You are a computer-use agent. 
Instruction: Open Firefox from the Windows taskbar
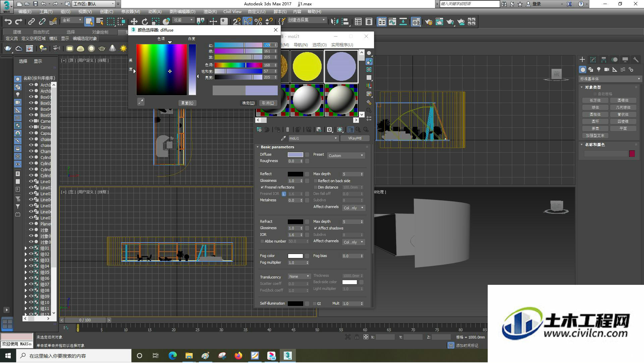(238, 356)
